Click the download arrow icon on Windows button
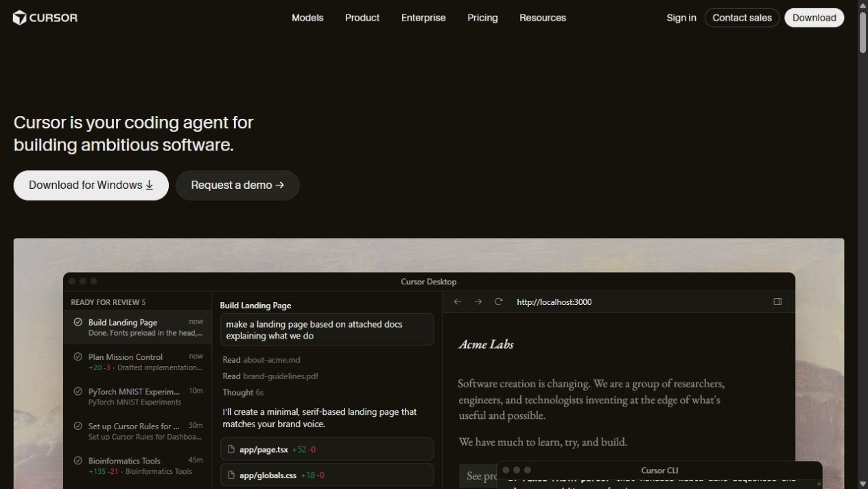Screen dimensions: 868x489 tap(149, 185)
